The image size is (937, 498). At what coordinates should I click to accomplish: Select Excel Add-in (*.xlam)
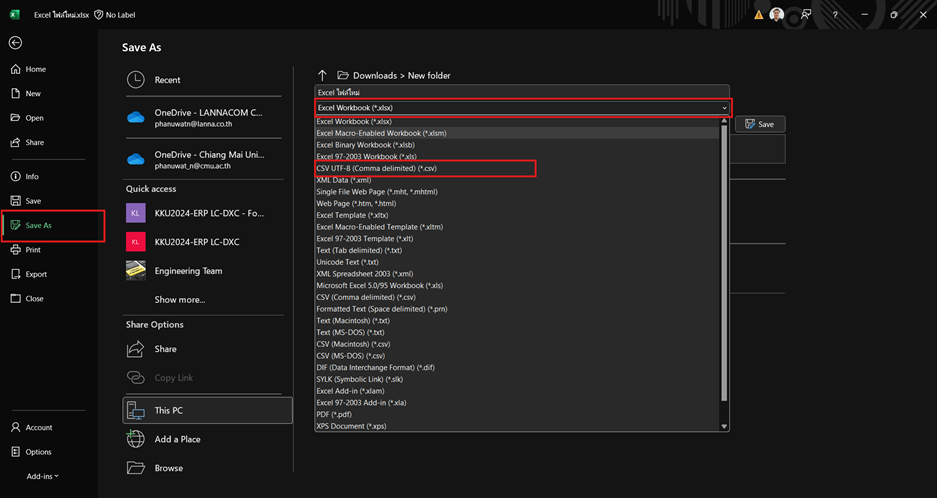[x=518, y=391]
